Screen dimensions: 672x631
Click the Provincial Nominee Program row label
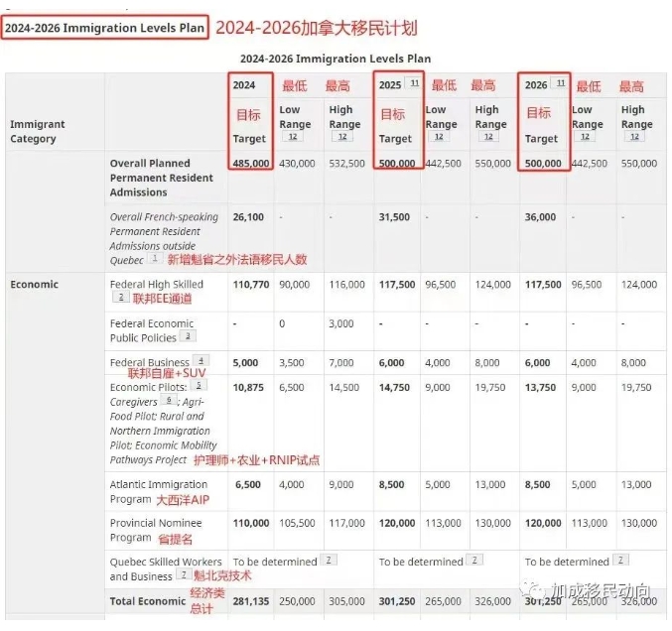point(156,531)
